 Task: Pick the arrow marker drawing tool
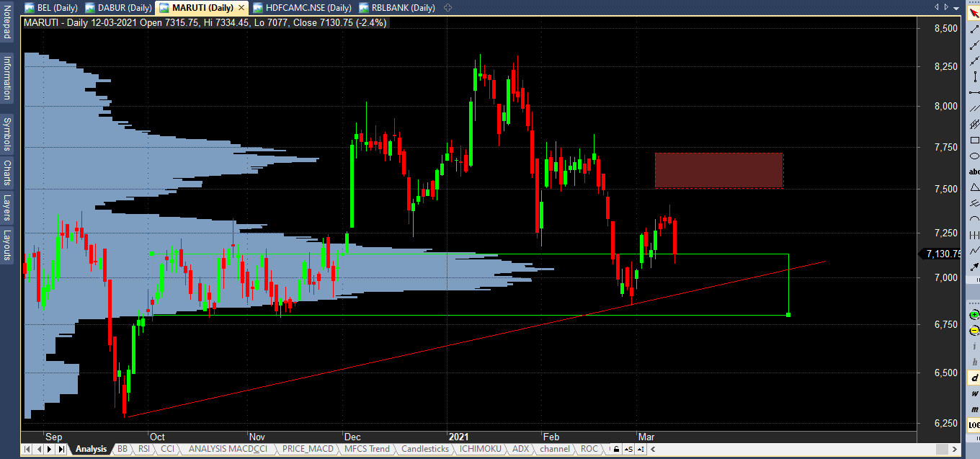[x=974, y=267]
